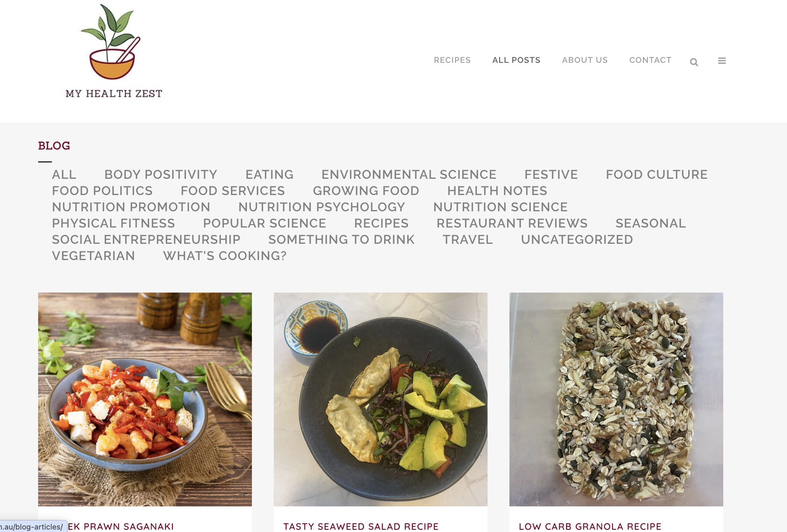Show the Health Notes category

(x=497, y=191)
